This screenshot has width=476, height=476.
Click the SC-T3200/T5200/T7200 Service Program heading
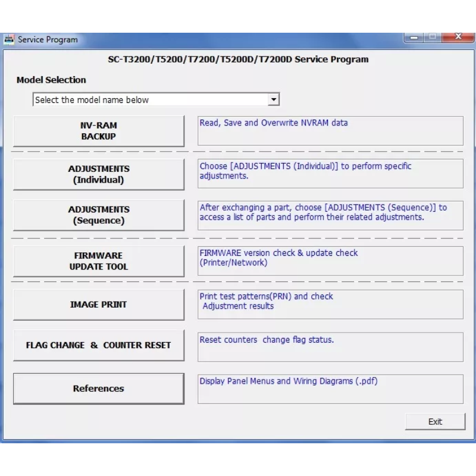(238, 59)
